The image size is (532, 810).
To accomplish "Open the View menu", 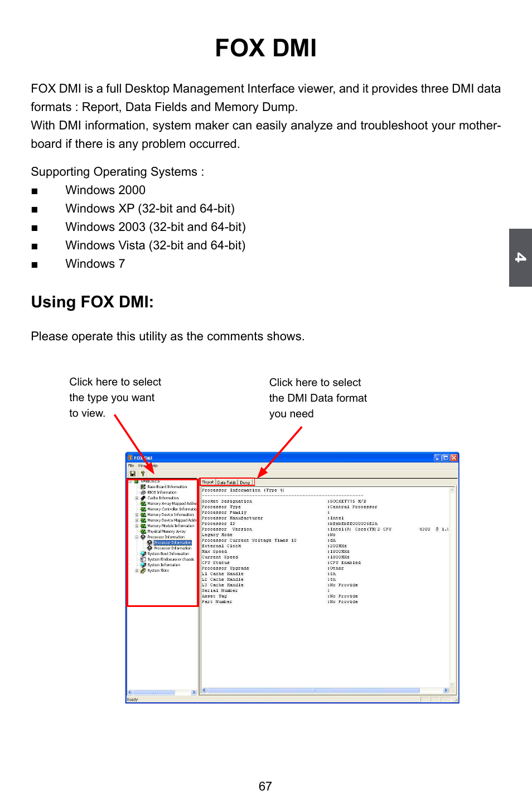I will click(x=142, y=465).
